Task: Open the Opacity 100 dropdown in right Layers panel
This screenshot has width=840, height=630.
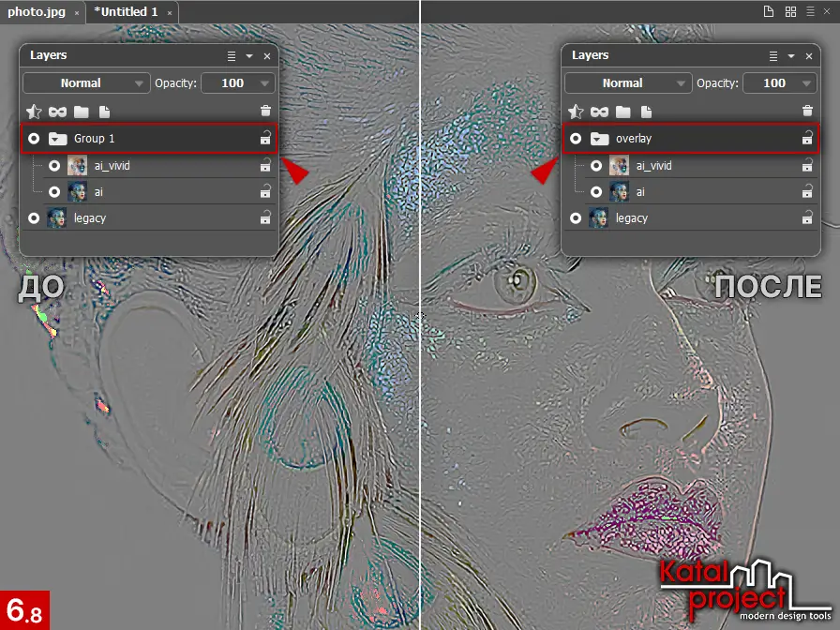Action: [780, 83]
